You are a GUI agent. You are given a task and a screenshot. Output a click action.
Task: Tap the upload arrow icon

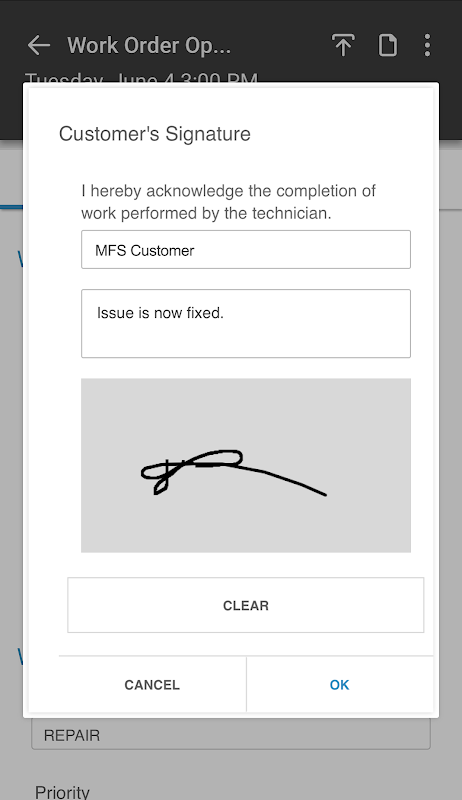(343, 45)
